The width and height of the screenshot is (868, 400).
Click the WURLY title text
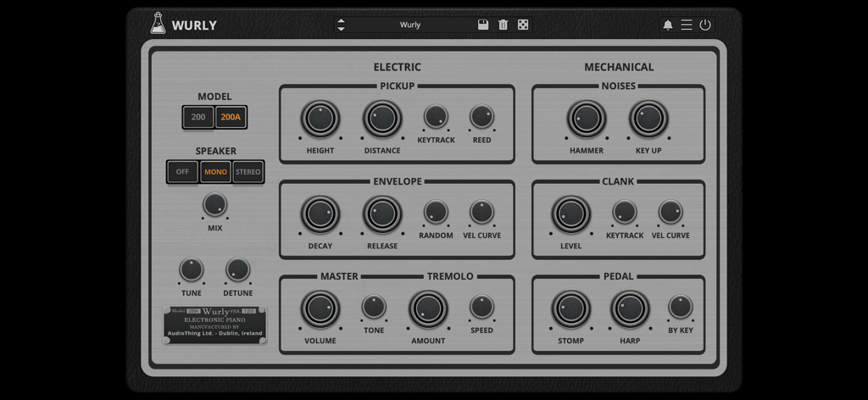click(x=194, y=25)
